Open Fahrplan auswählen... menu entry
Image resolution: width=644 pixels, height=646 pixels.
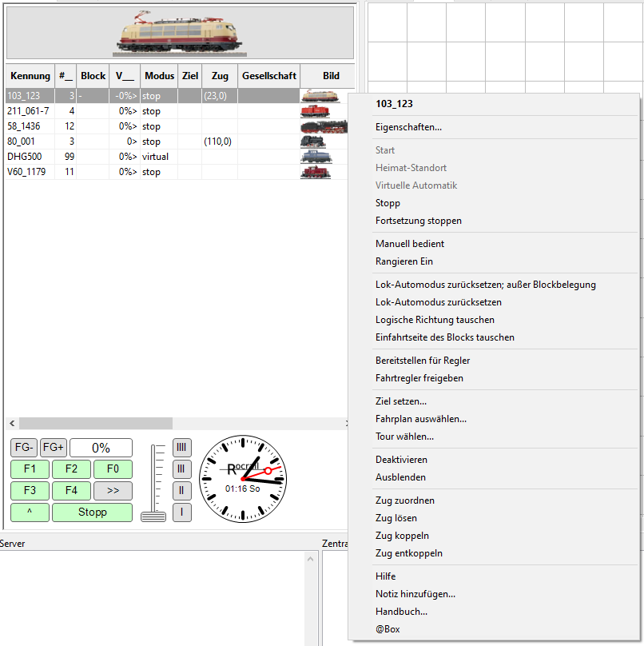point(421,419)
